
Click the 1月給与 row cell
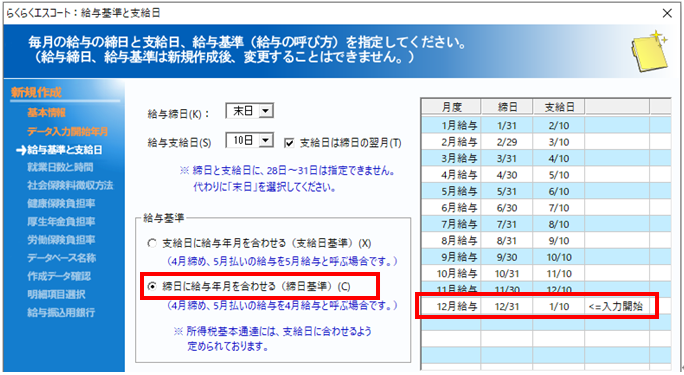tap(451, 126)
